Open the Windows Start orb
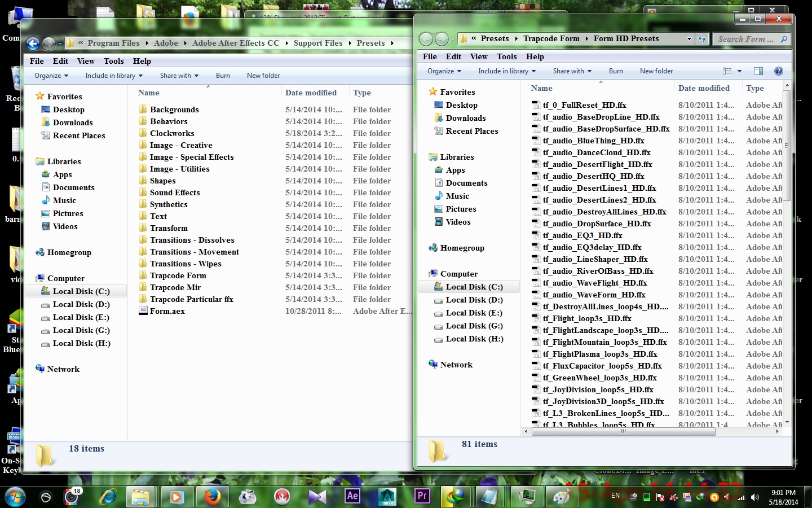The image size is (812, 508). (15, 496)
